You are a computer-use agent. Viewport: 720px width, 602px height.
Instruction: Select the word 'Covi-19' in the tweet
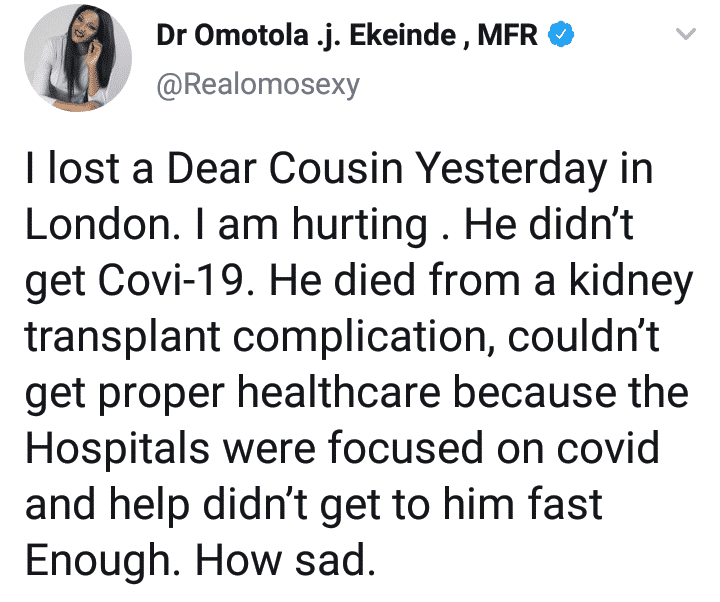point(170,281)
